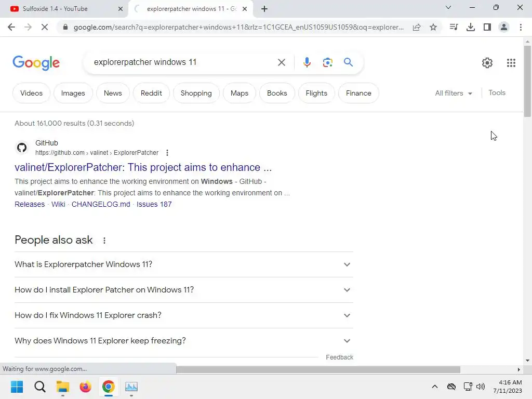Viewport: 532px width, 399px height.
Task: Share this page via the share icon
Action: [x=417, y=27]
